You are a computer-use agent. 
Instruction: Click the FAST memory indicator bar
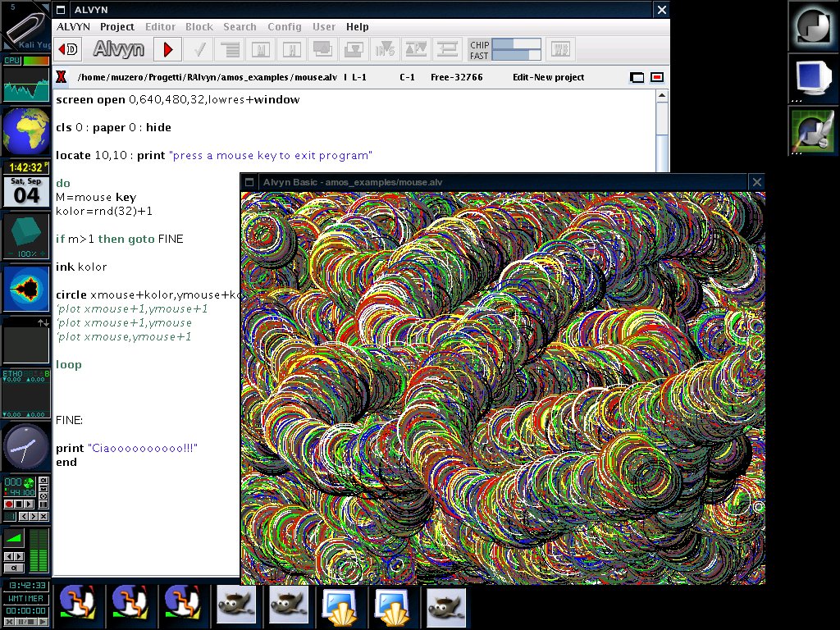[x=516, y=56]
